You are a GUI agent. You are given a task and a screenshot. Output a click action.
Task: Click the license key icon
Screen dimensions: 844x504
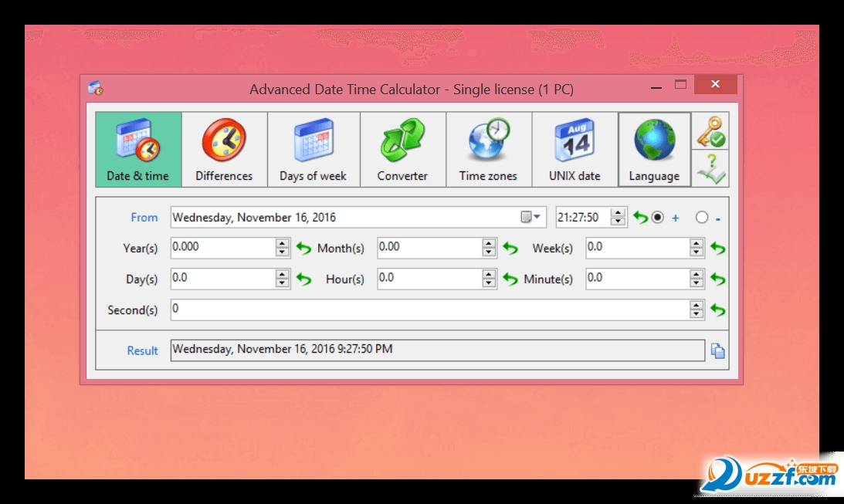710,131
